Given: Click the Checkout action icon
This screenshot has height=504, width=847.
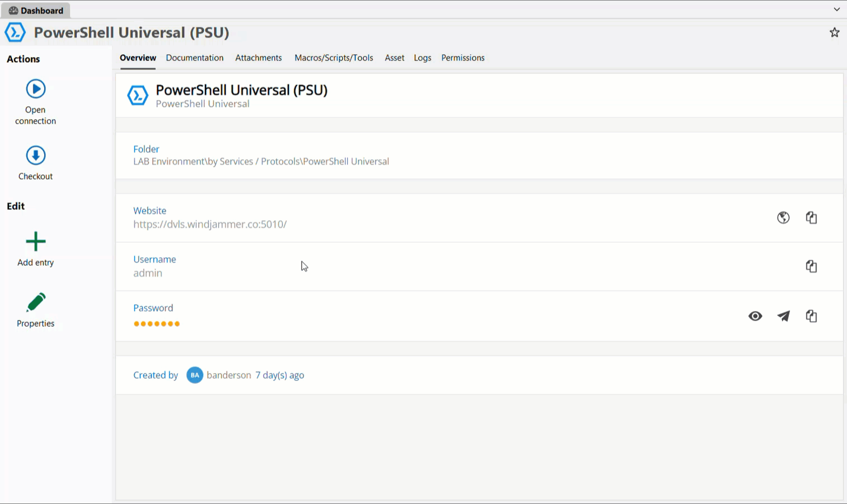Looking at the screenshot, I should pyautogui.click(x=36, y=154).
